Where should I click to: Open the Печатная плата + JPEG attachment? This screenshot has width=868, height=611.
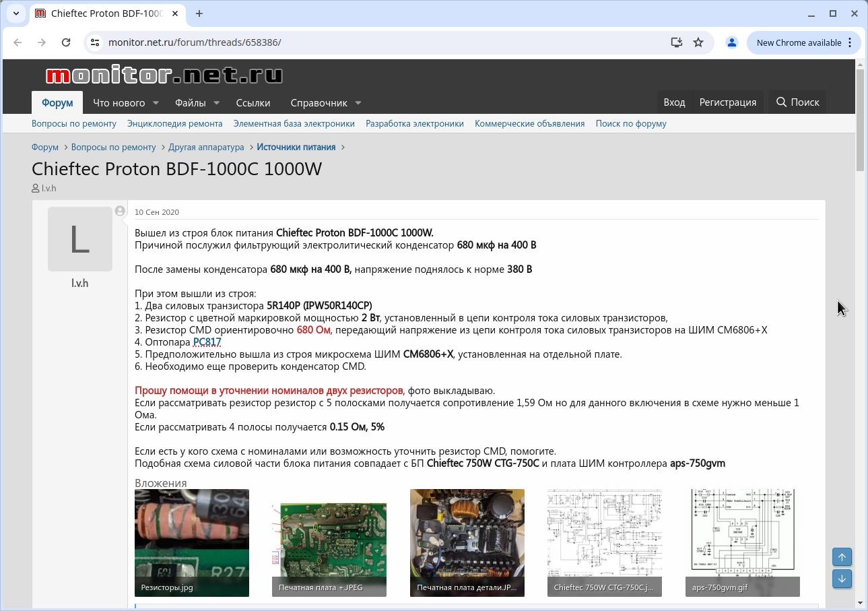point(329,543)
